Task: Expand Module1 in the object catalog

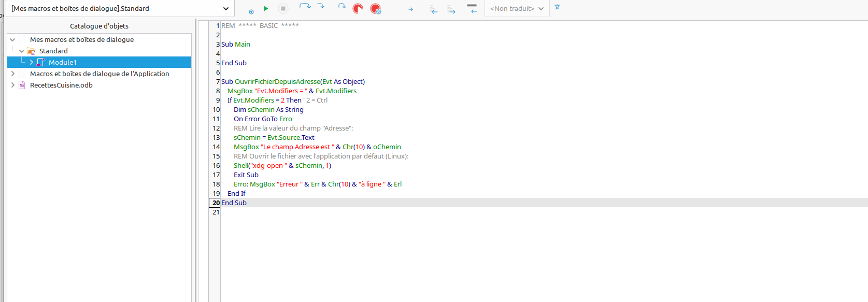Action: point(32,62)
